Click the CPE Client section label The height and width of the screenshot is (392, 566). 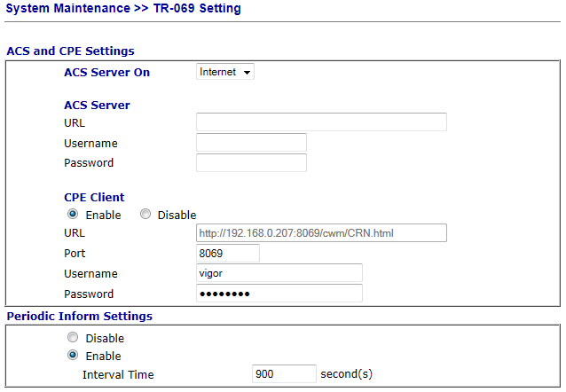(x=94, y=197)
